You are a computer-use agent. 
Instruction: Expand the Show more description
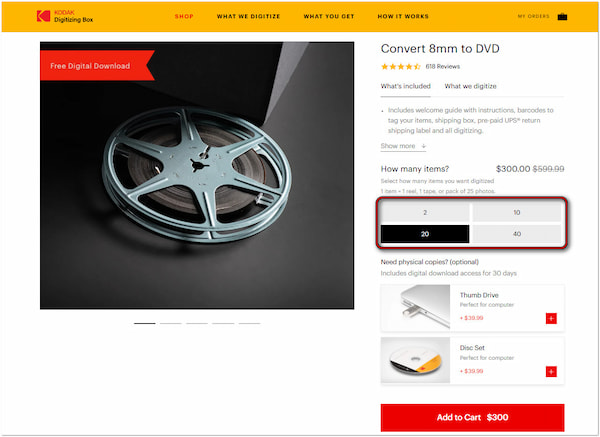pos(403,146)
